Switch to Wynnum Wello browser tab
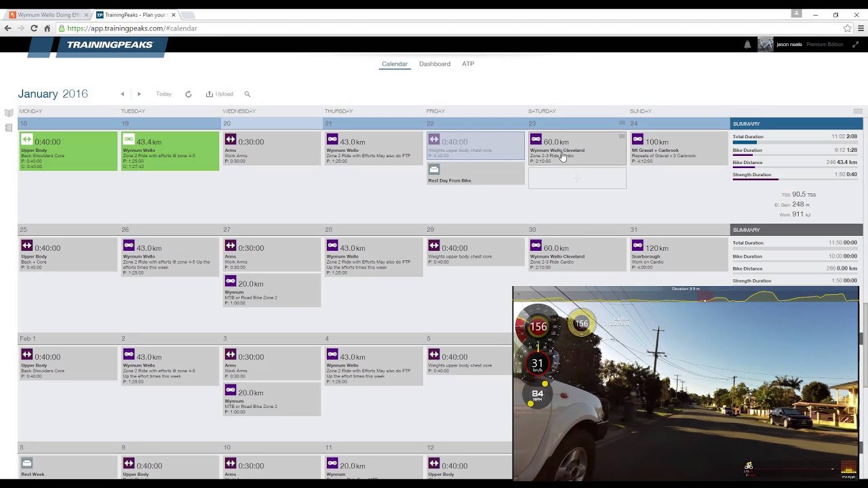This screenshot has width=868, height=488. click(x=47, y=15)
